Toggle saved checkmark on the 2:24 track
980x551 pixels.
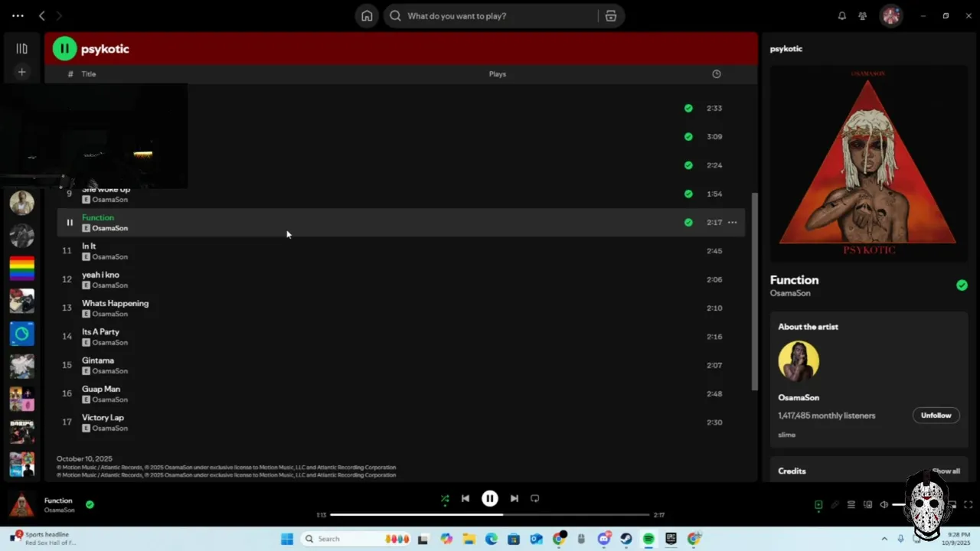(x=688, y=165)
